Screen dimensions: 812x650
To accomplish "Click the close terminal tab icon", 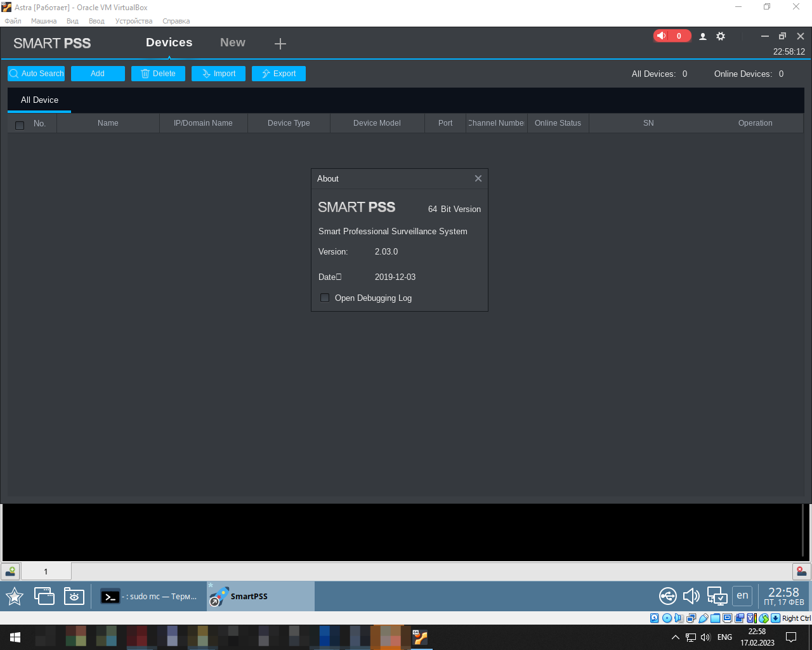I will click(x=801, y=571).
